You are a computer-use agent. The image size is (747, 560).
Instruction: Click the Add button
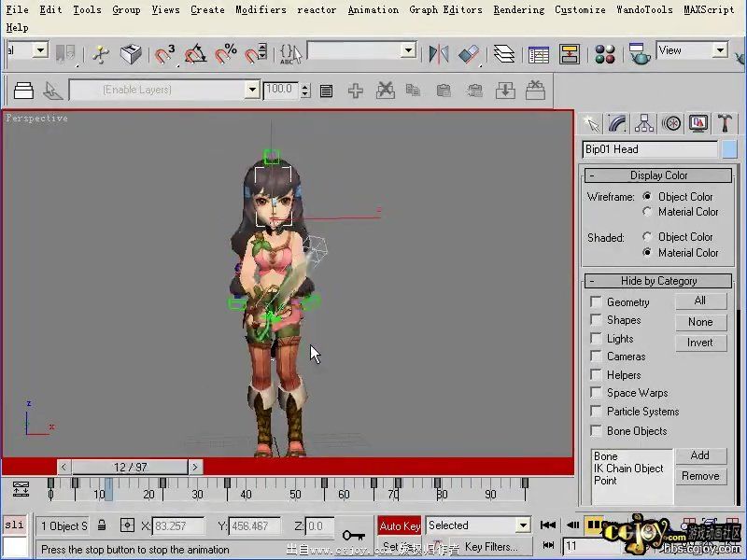pyautogui.click(x=700, y=455)
